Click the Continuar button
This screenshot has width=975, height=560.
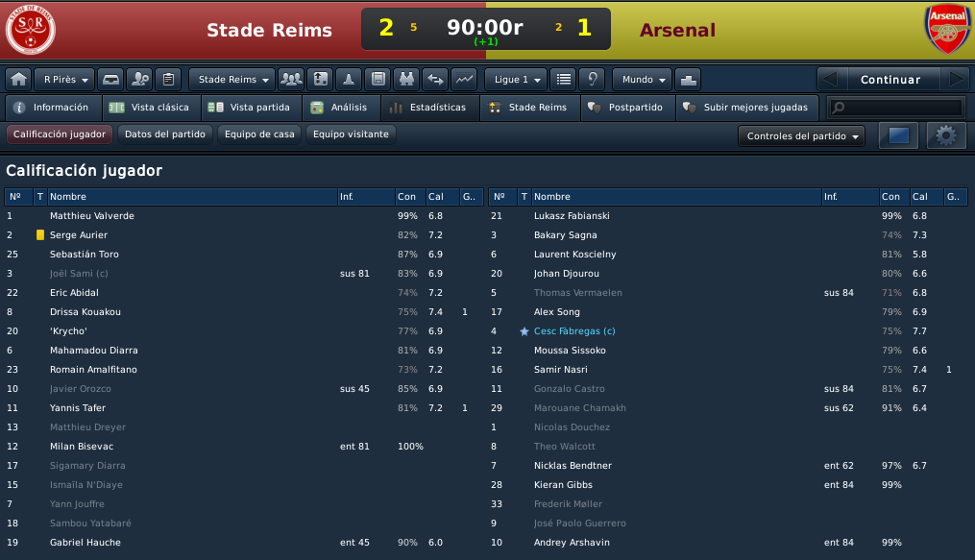pyautogui.click(x=890, y=80)
